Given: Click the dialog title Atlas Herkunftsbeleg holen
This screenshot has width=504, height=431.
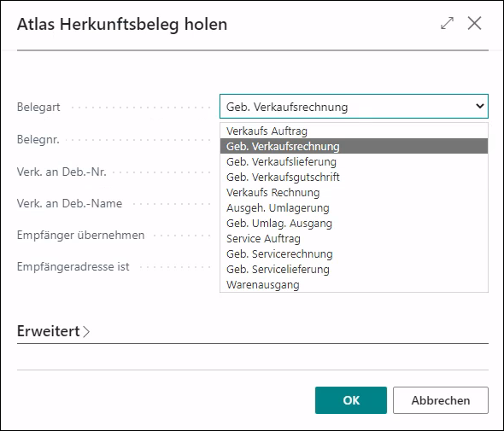Looking at the screenshot, I should tap(122, 25).
